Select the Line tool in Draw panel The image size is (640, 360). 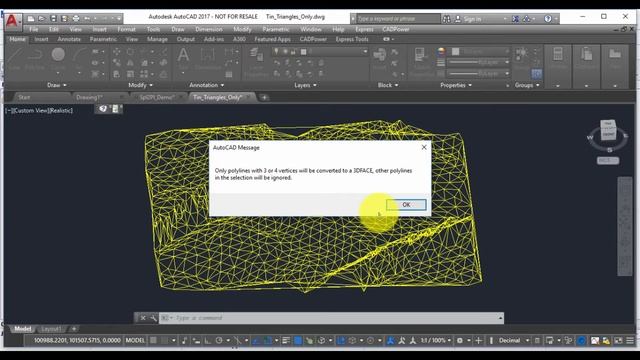[x=14, y=59]
